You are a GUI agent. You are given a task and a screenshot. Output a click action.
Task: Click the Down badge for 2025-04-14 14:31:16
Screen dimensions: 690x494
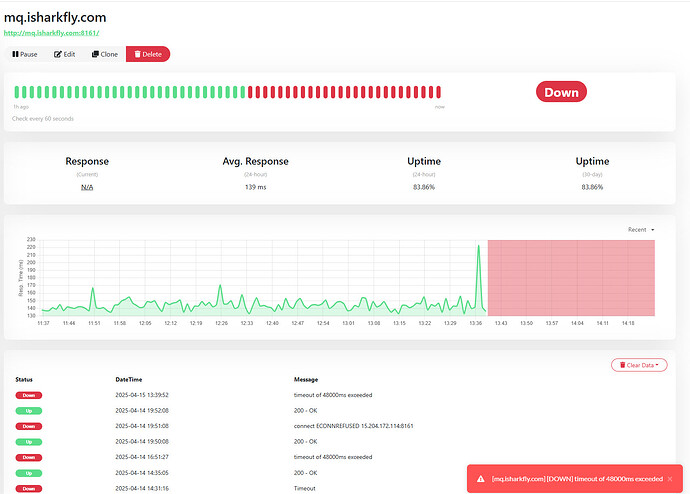(x=29, y=489)
